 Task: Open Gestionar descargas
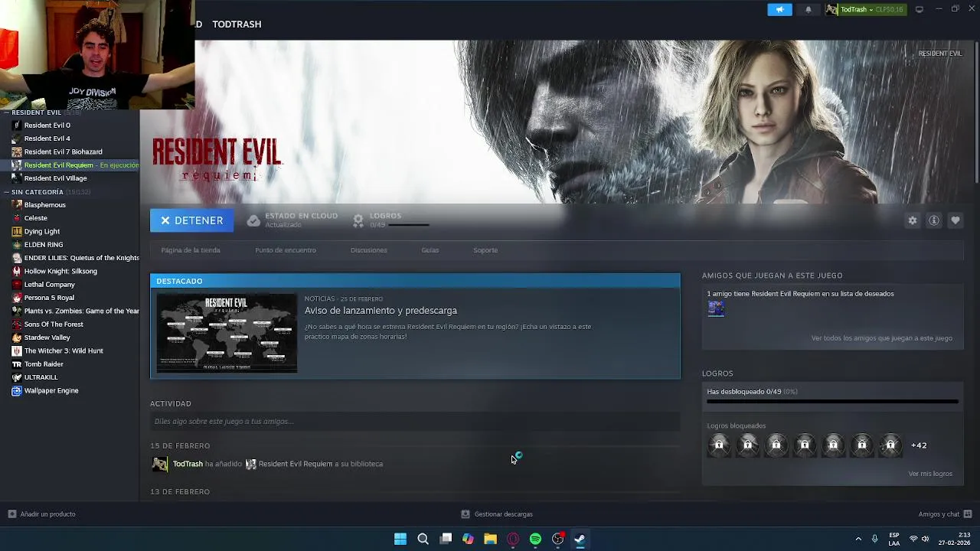[x=497, y=514]
